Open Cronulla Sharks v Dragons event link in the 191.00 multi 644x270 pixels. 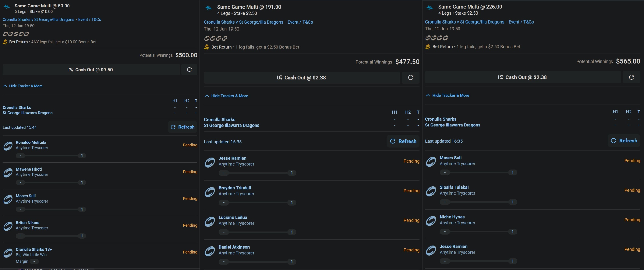coord(243,22)
